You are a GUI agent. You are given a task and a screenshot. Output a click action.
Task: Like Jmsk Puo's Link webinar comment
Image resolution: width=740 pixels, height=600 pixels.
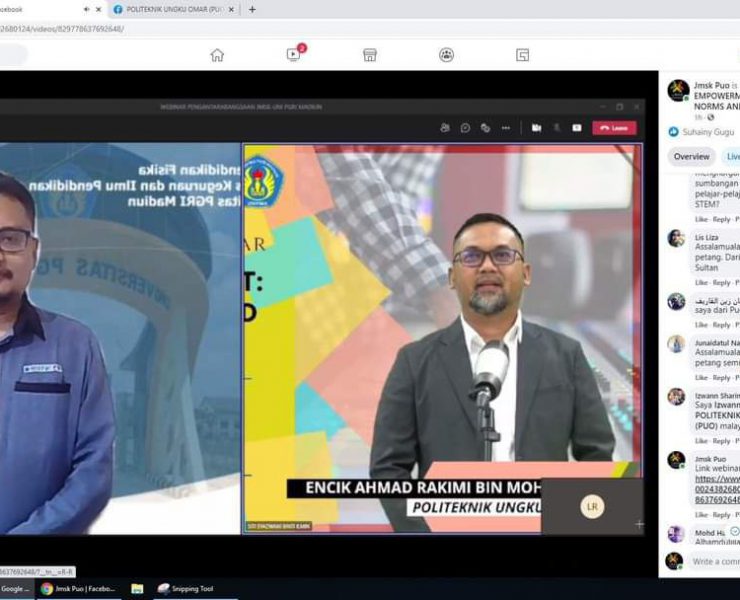tap(701, 515)
